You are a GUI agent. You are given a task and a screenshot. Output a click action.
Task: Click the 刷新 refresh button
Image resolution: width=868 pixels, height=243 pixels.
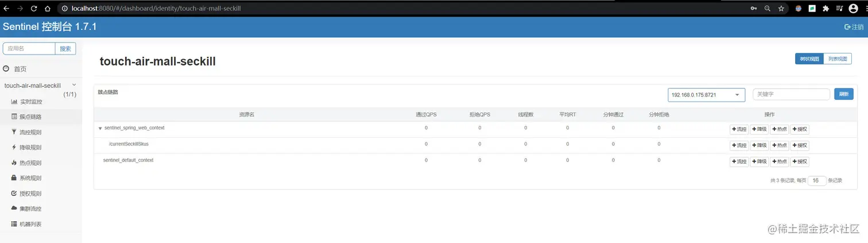pos(843,94)
